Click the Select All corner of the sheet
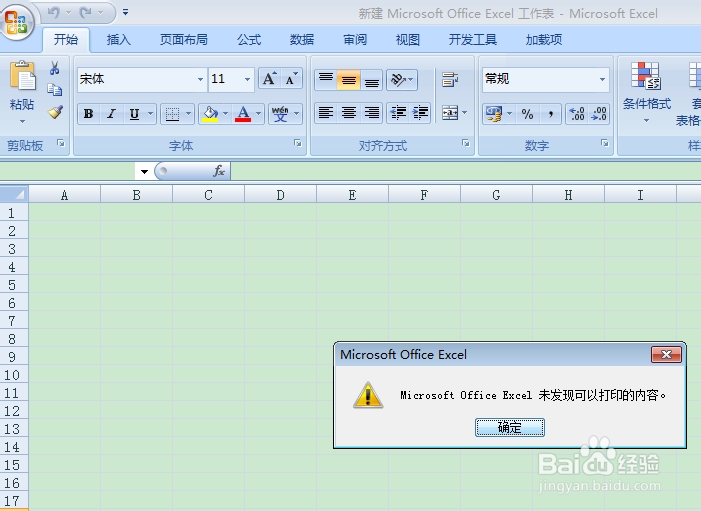The image size is (701, 511). pos(14,194)
